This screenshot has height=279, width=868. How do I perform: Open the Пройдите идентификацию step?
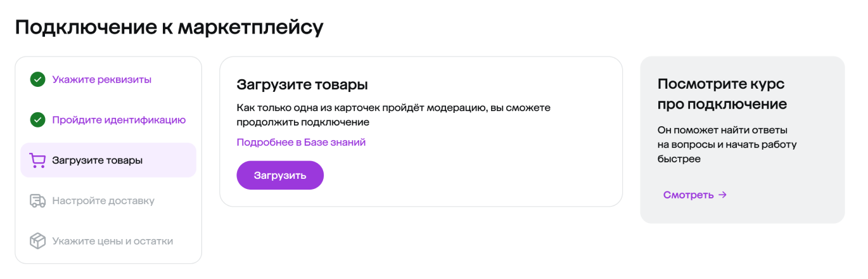118,120
